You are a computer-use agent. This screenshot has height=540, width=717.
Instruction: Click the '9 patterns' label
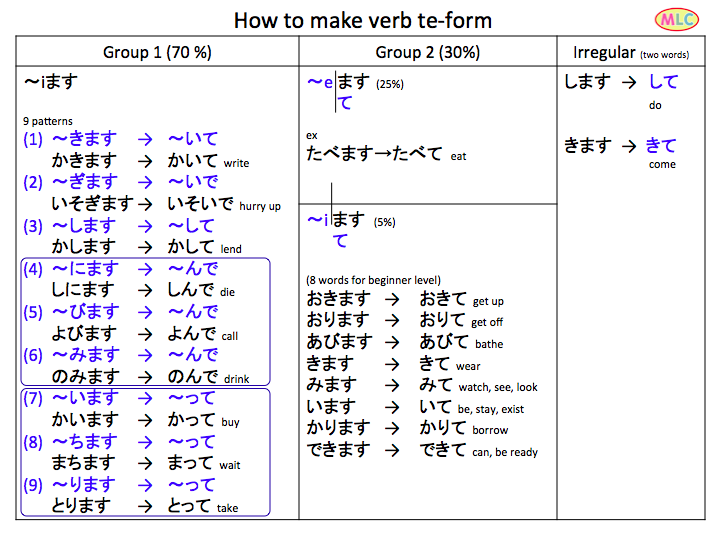pos(48,121)
